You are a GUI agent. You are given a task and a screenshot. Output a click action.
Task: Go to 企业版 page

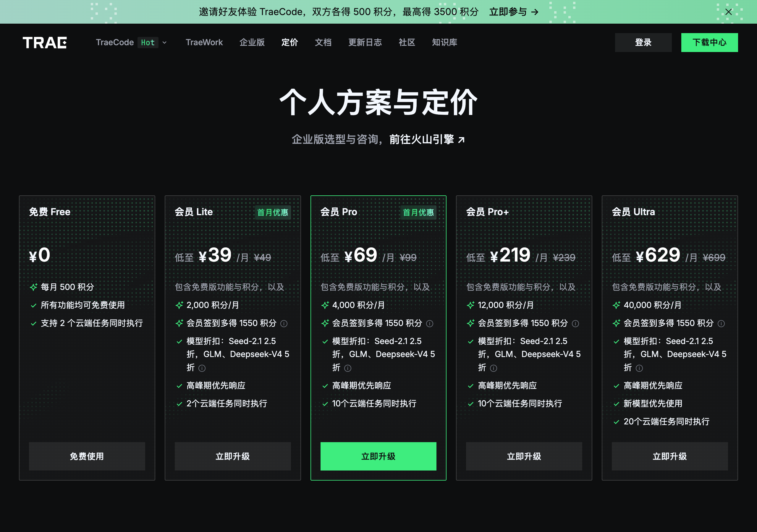[252, 43]
